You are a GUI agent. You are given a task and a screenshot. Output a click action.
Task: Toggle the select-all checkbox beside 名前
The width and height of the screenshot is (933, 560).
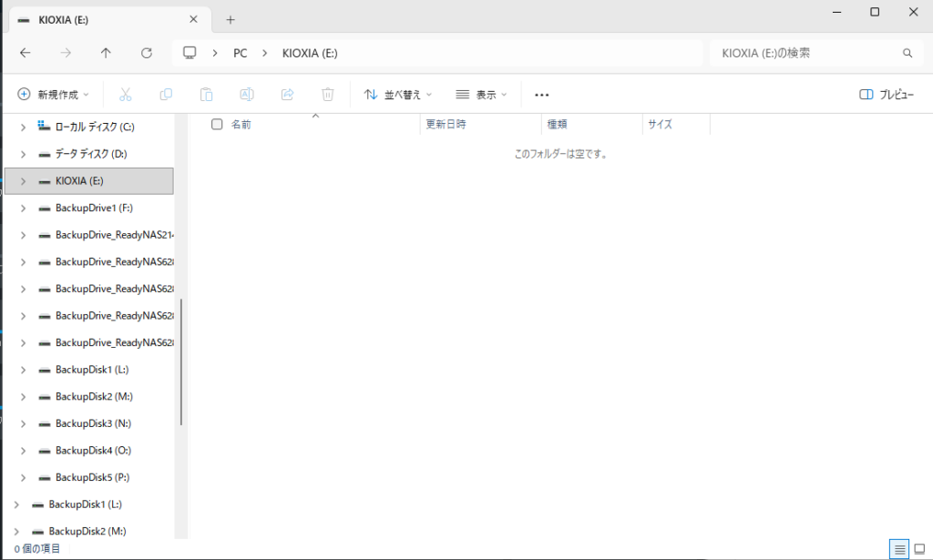click(x=217, y=125)
